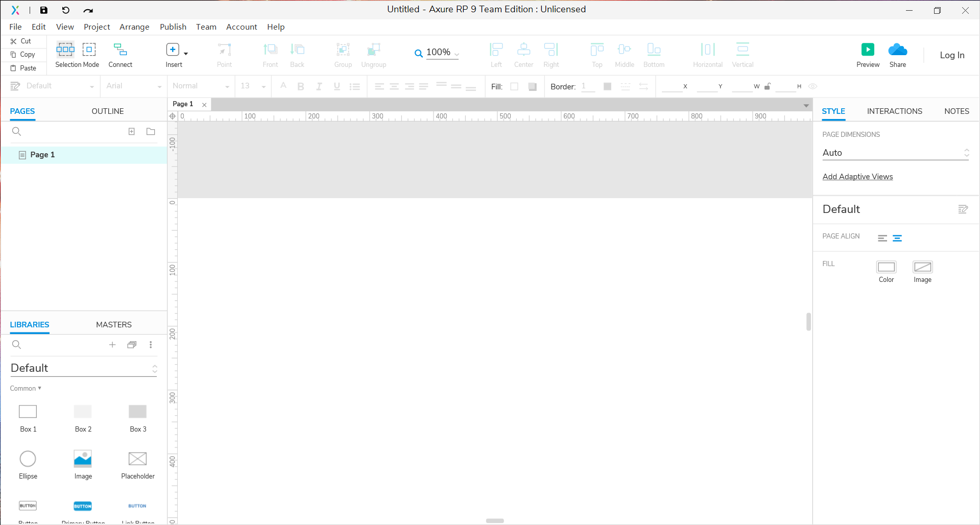The image size is (980, 525).
Task: Distribute widgets Horizontally
Action: click(708, 55)
